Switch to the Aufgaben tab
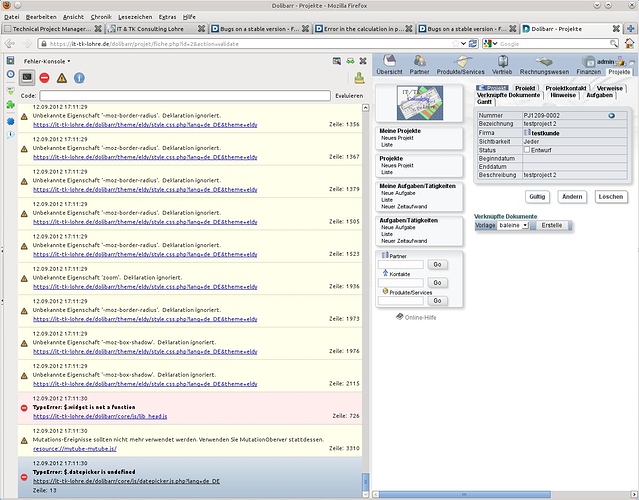The height and width of the screenshot is (500, 639). click(599, 95)
